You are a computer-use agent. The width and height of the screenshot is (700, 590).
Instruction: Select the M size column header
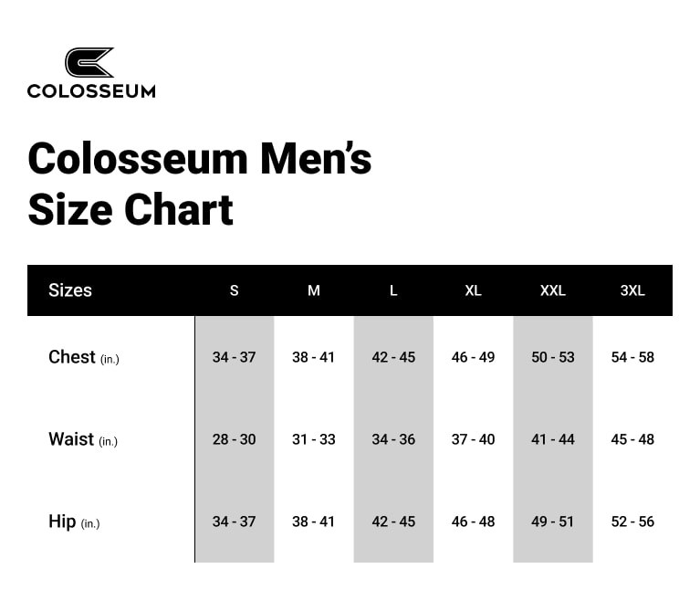click(x=314, y=290)
